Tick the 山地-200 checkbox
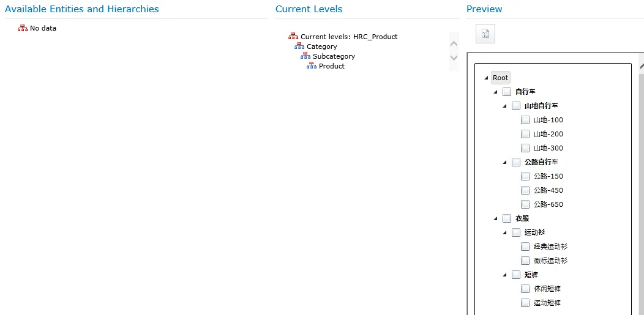The height and width of the screenshot is (315, 644). [x=525, y=134]
